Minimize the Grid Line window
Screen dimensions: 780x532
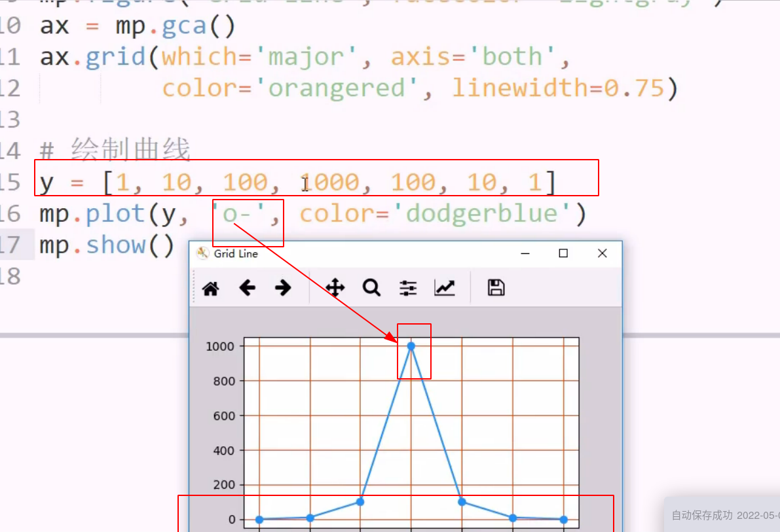point(525,254)
